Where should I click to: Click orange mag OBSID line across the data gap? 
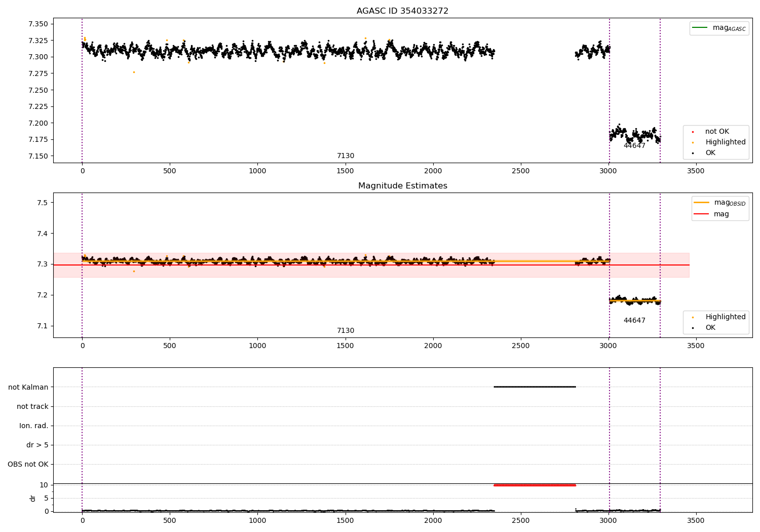click(535, 261)
